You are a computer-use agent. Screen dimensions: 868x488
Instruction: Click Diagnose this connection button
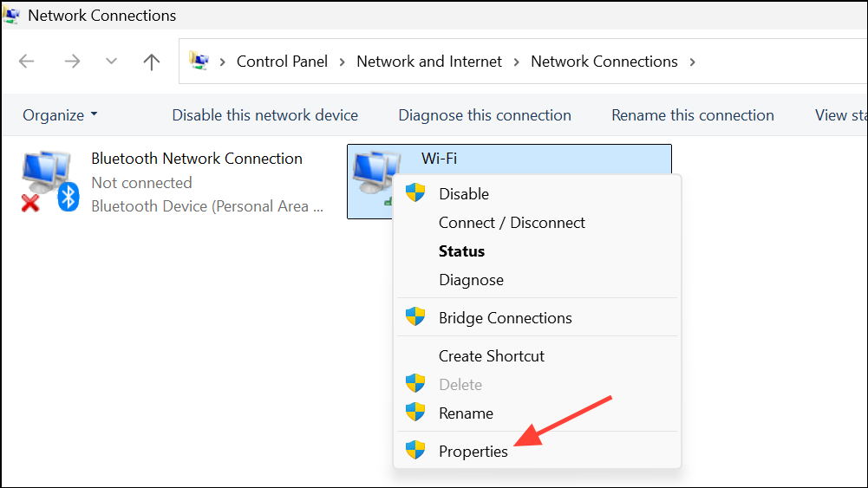click(484, 115)
